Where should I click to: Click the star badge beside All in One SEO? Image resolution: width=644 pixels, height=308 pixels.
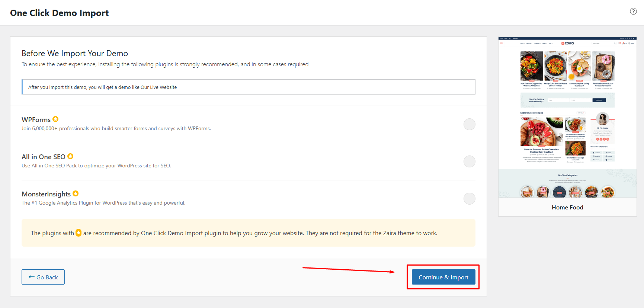pyautogui.click(x=70, y=156)
